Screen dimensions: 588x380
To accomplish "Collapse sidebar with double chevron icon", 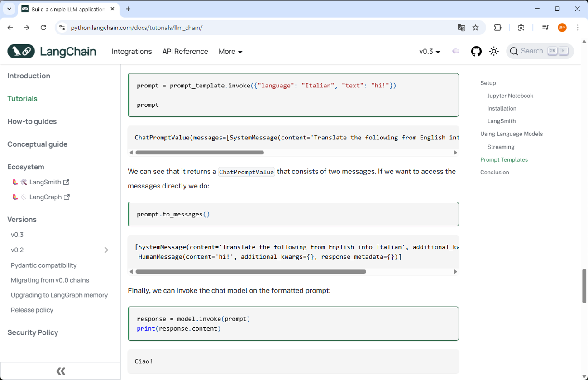I will coord(61,371).
